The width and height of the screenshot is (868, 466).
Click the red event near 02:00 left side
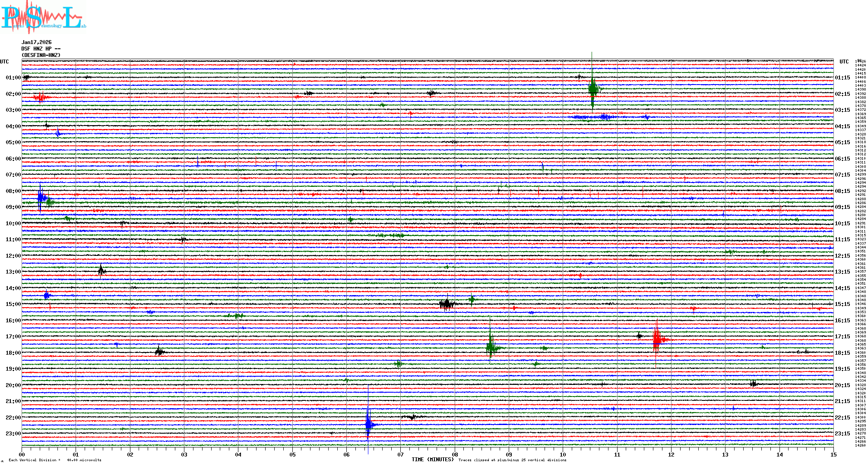pyautogui.click(x=40, y=98)
